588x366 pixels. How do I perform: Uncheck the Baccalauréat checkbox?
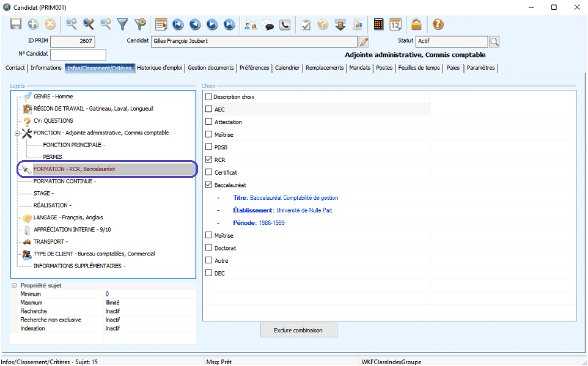(x=209, y=185)
